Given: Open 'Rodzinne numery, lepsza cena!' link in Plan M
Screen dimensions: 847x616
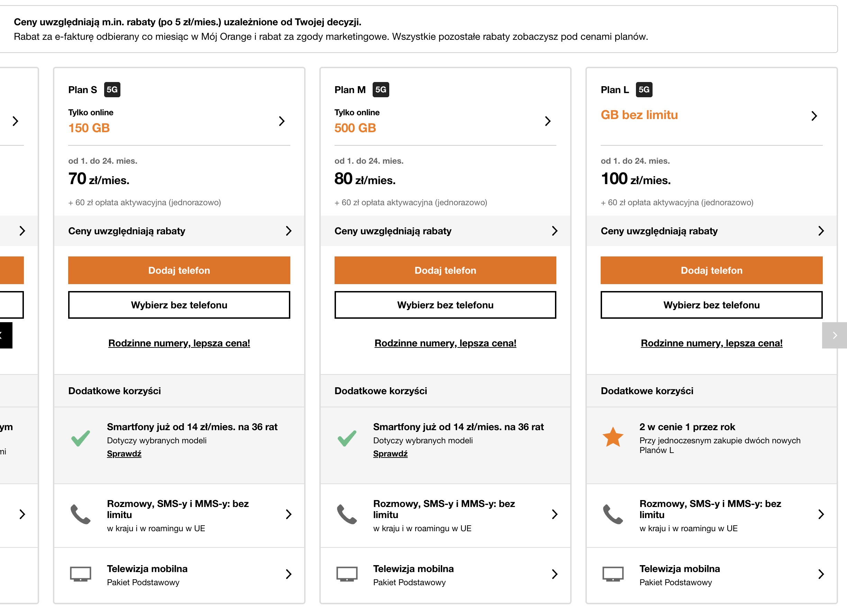Looking at the screenshot, I should click(x=445, y=343).
